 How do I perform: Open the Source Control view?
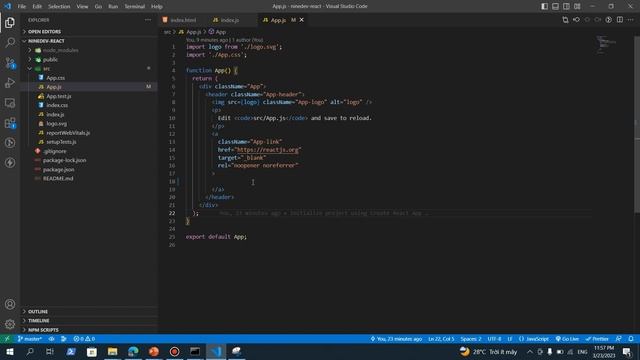(10, 62)
